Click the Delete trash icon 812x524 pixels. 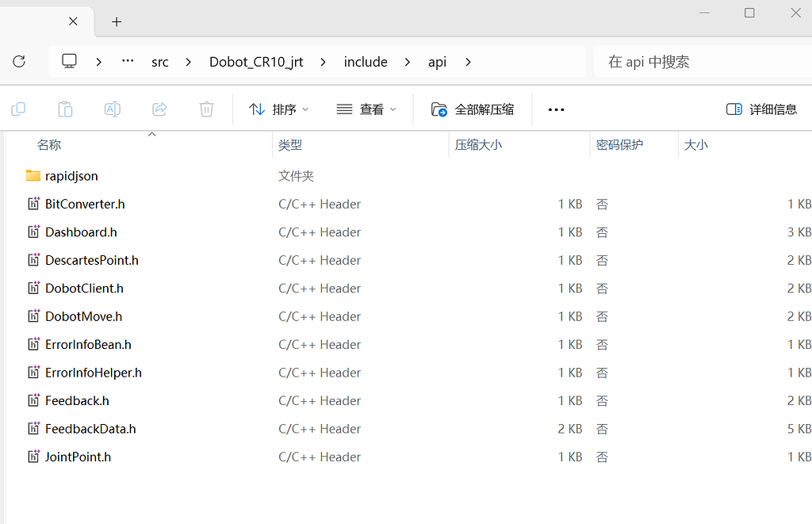(206, 109)
